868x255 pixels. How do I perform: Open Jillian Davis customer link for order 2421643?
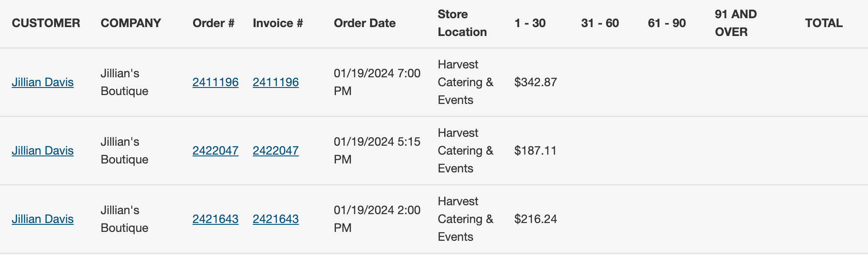click(x=43, y=219)
